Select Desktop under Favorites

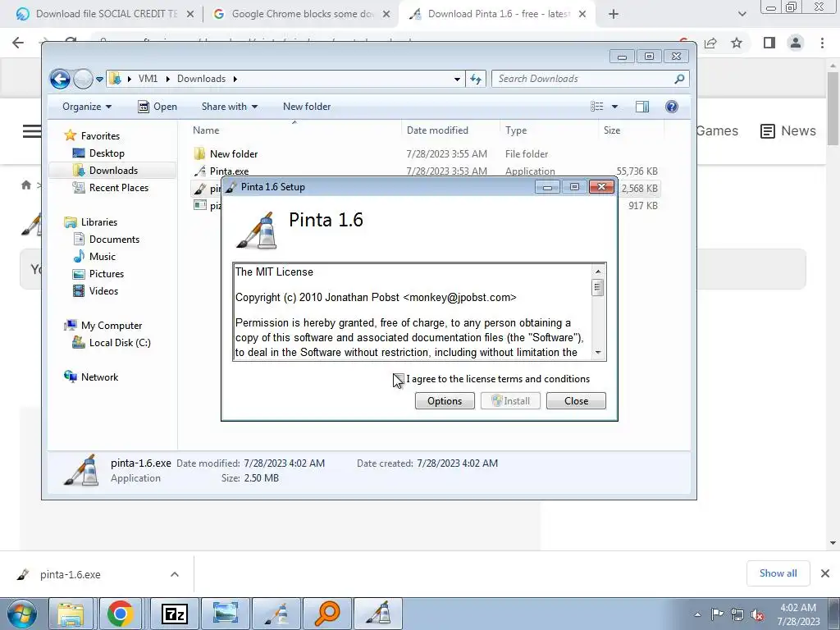[107, 153]
